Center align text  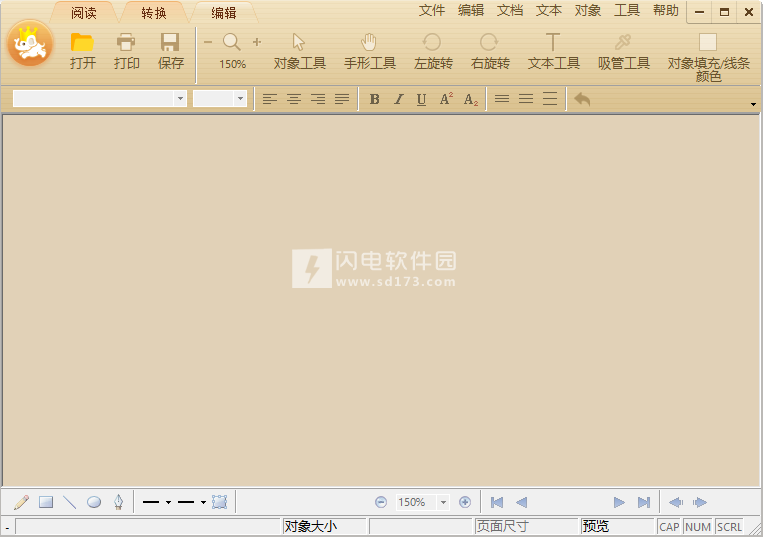point(293,99)
